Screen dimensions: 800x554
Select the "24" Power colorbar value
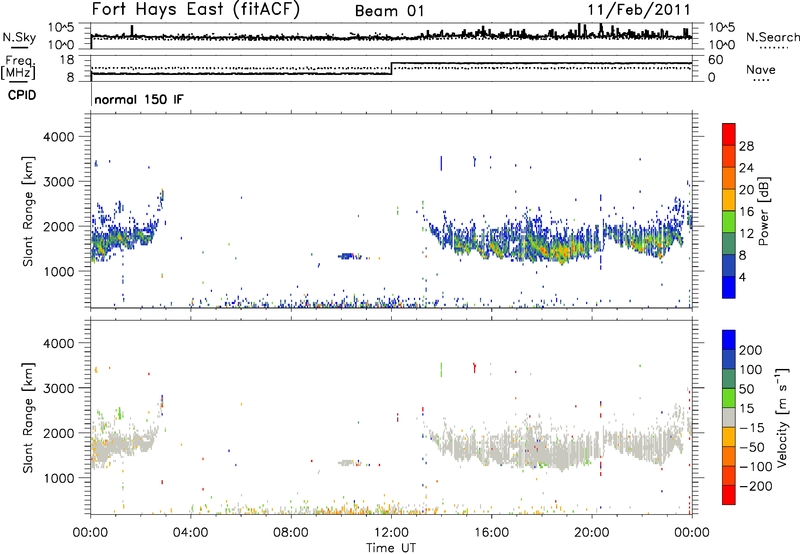[x=746, y=168]
